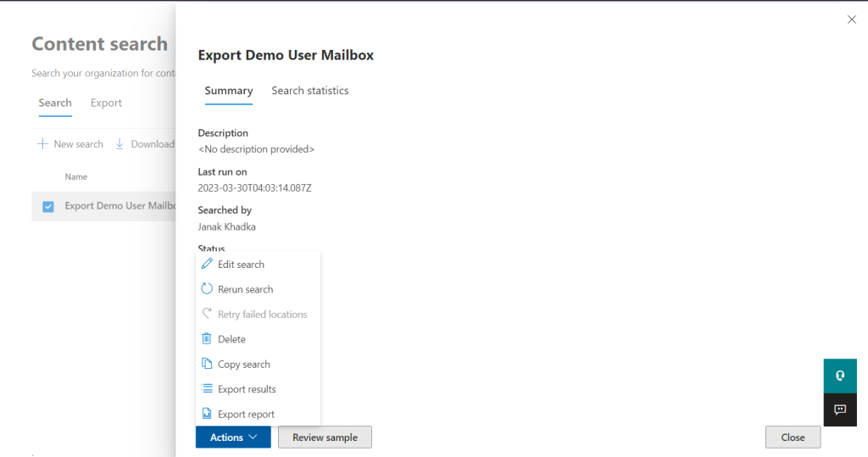Click the Export Demo User Mailbox panel title
The width and height of the screenshot is (868, 457).
point(286,55)
